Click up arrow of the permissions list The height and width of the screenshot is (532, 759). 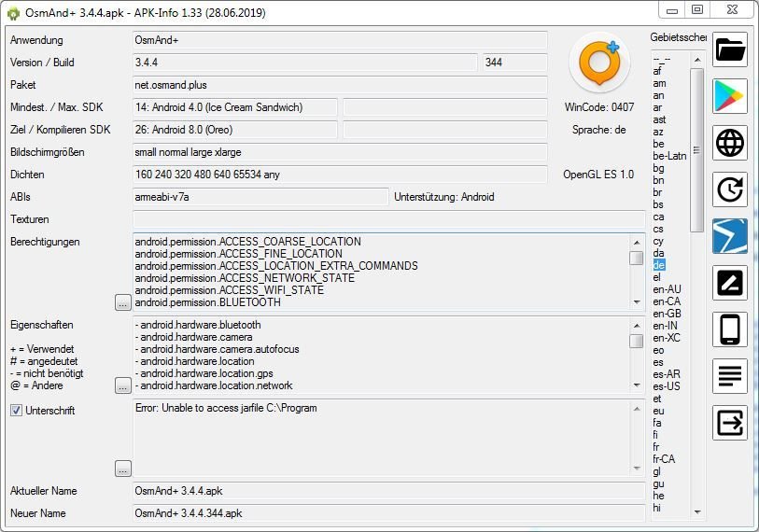pos(637,242)
